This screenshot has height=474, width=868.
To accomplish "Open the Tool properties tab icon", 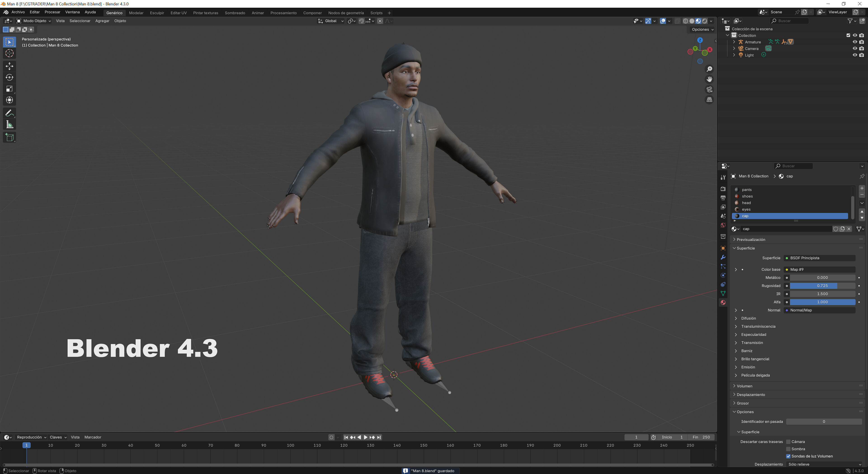I will [723, 177].
